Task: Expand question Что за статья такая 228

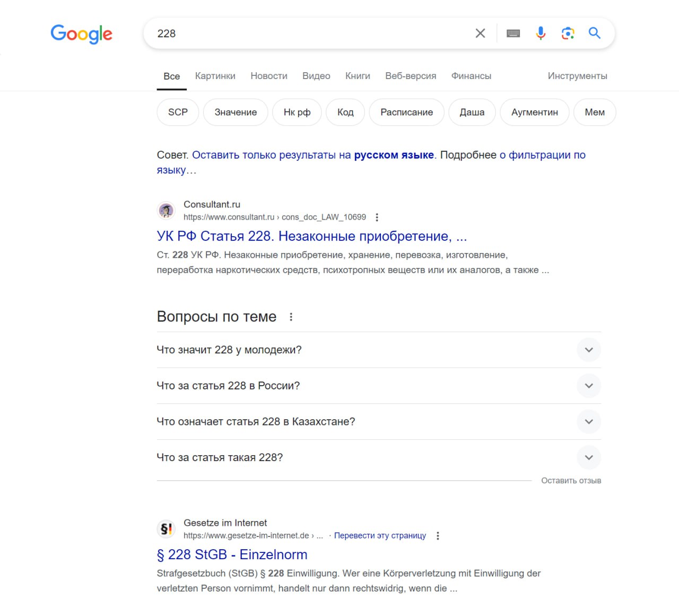Action: pyautogui.click(x=588, y=457)
